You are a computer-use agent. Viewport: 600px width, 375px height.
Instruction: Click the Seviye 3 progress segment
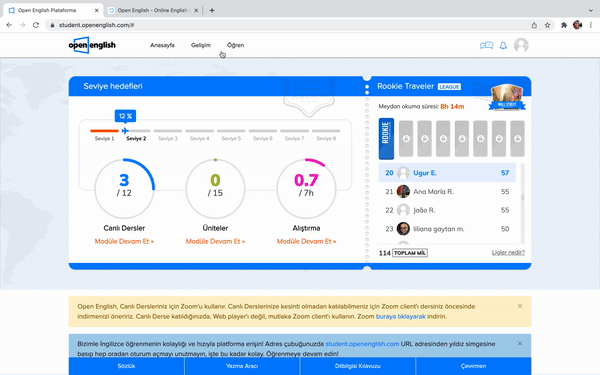click(168, 131)
